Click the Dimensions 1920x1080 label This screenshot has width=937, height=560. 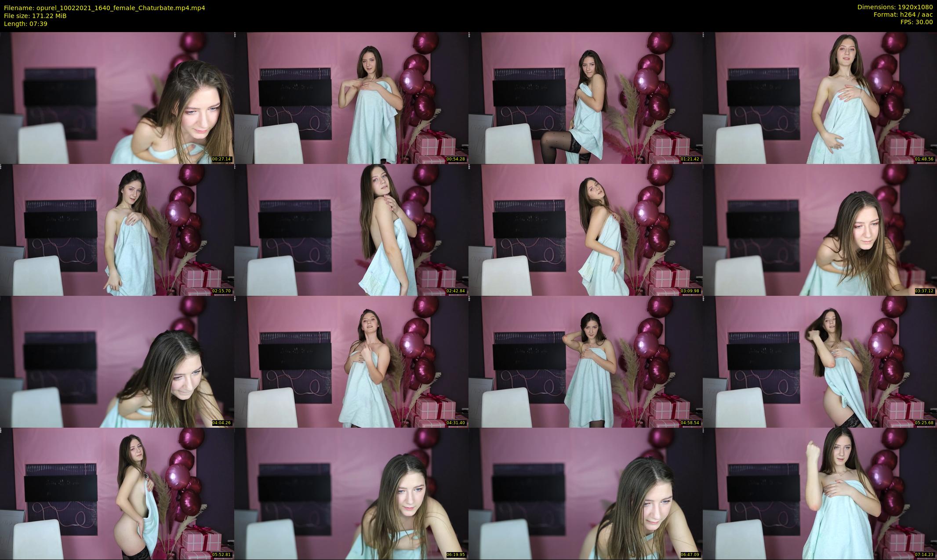pyautogui.click(x=895, y=7)
